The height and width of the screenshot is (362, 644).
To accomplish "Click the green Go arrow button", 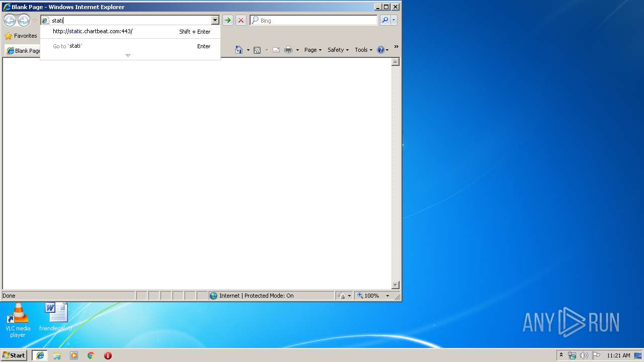I will [x=228, y=20].
